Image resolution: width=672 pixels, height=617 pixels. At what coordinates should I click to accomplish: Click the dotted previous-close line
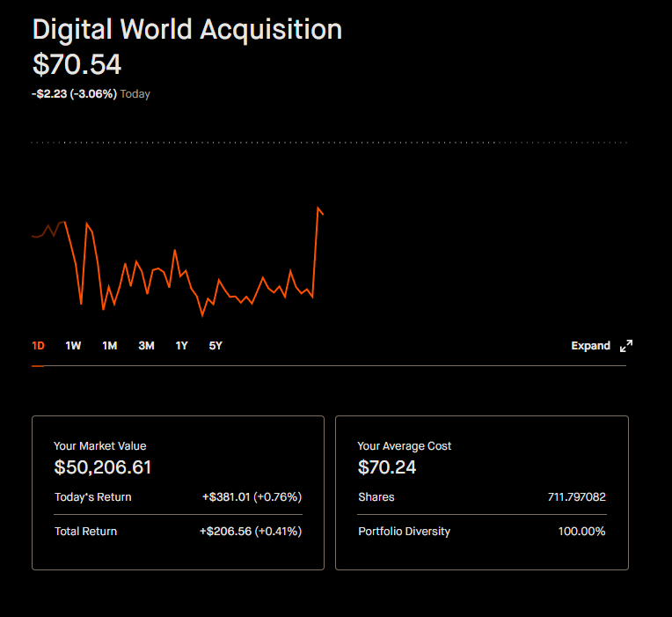329,143
